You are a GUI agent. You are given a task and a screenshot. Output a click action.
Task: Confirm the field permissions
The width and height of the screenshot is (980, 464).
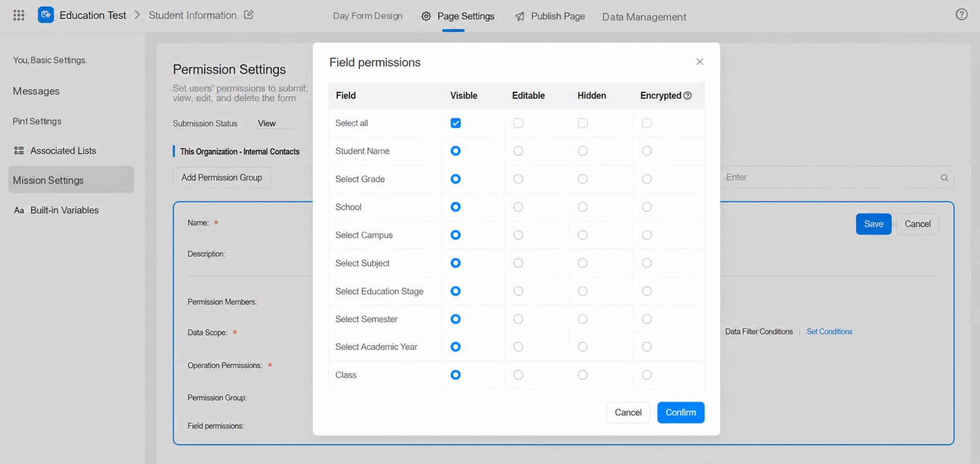pos(680,413)
